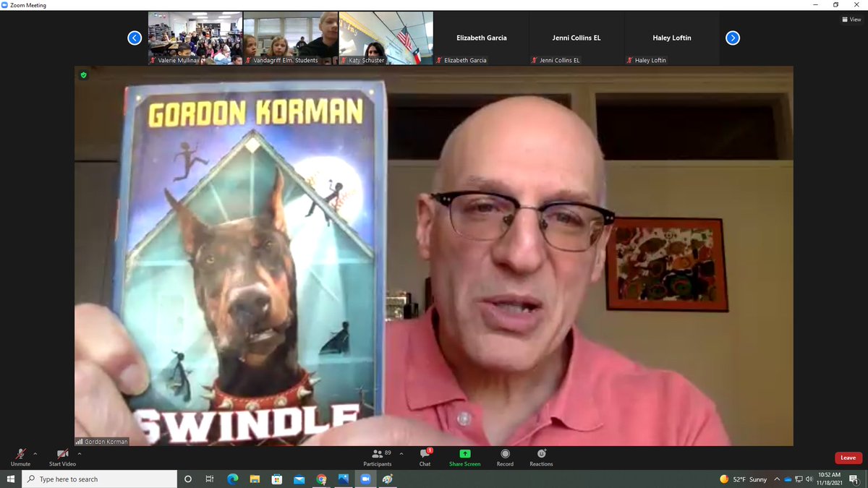
Task: Open Google Chrome from taskbar
Action: 321,479
